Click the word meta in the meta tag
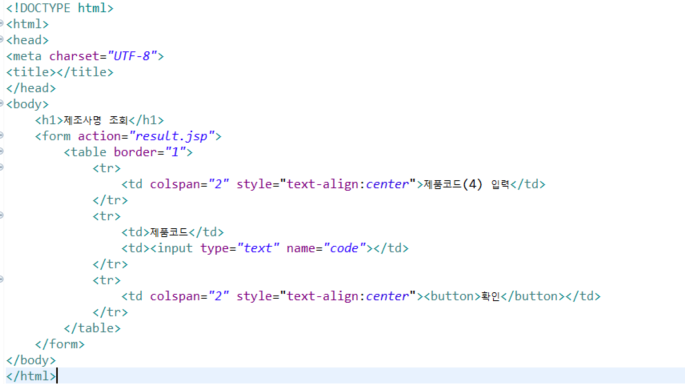 click(x=27, y=56)
